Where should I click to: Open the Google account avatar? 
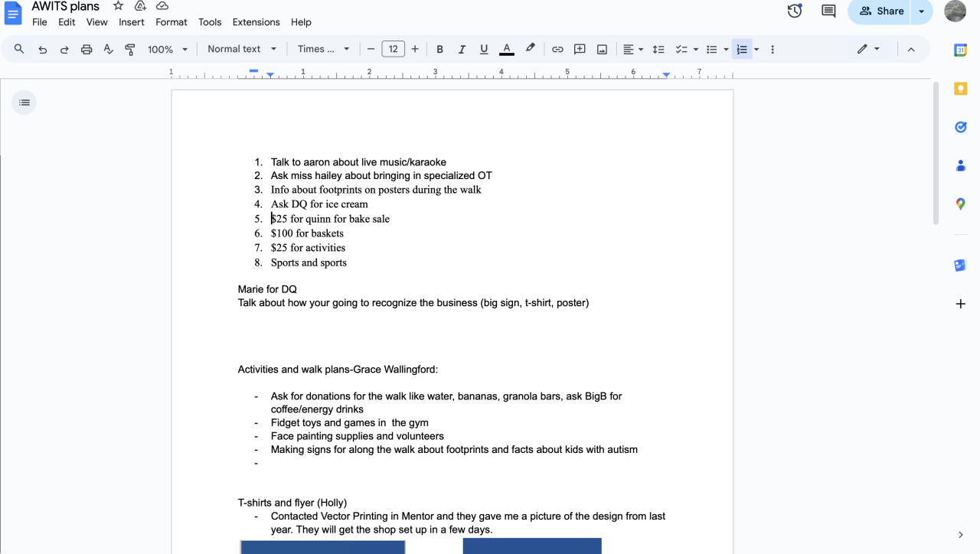[955, 11]
